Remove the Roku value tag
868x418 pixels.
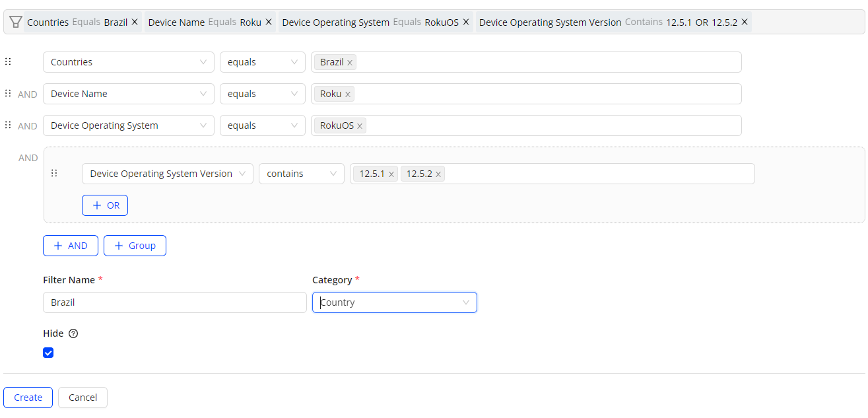pos(348,94)
